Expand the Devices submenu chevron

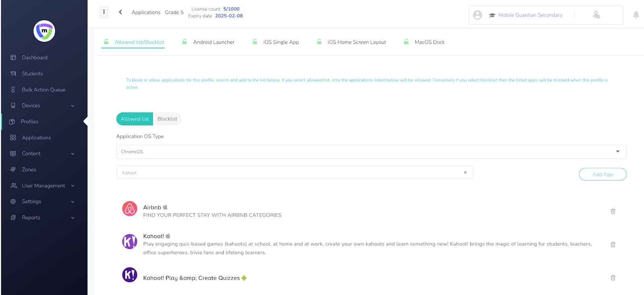tap(73, 106)
